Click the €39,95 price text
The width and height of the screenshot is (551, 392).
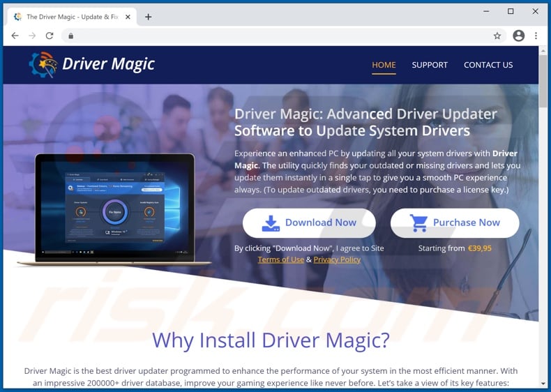(x=479, y=248)
